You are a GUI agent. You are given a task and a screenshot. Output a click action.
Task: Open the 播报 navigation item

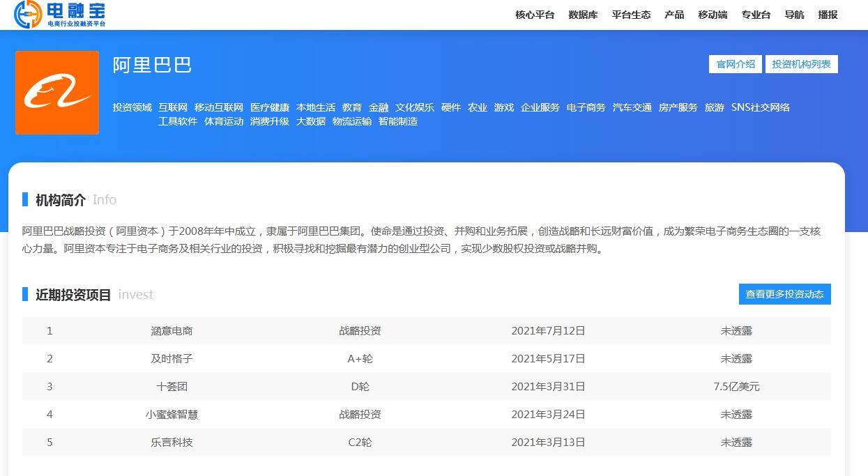(828, 15)
